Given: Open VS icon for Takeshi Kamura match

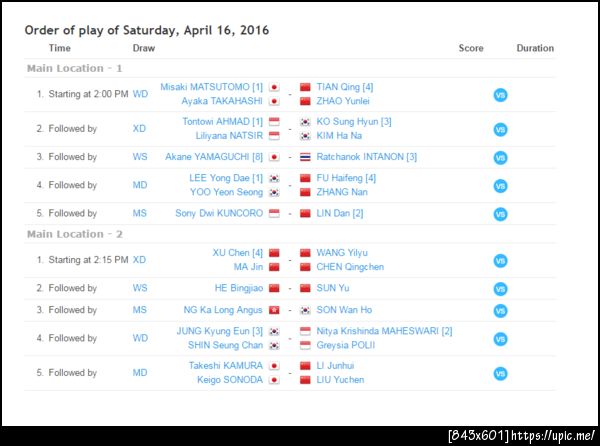Looking at the screenshot, I should 500,373.
